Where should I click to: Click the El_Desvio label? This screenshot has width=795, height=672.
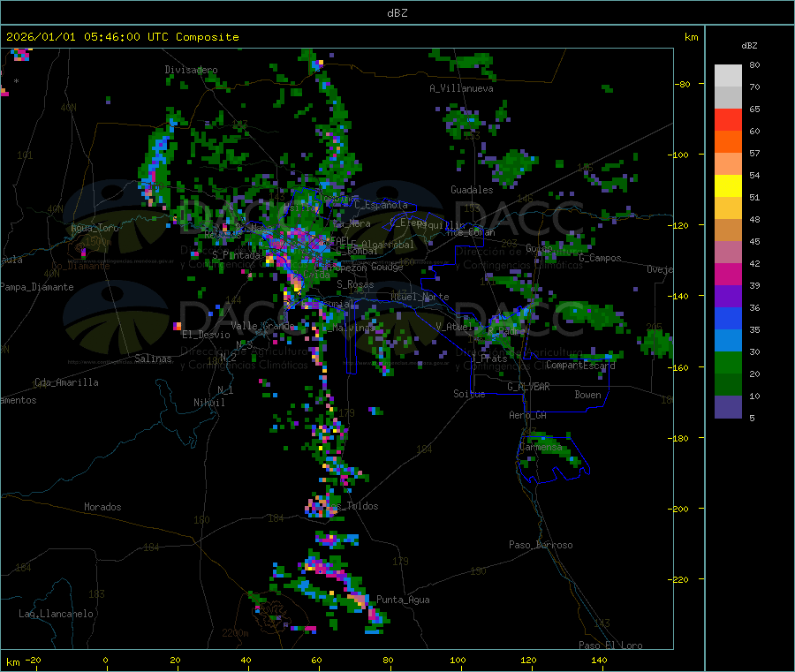point(207,335)
